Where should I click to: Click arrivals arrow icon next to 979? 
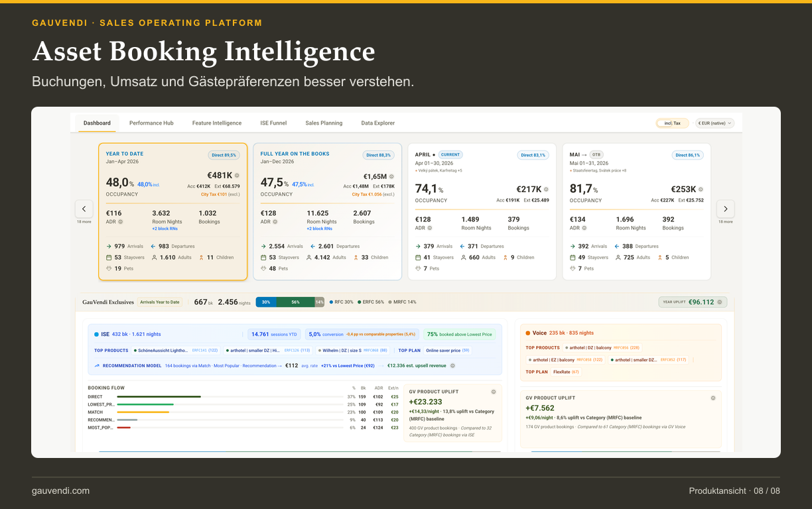109,246
